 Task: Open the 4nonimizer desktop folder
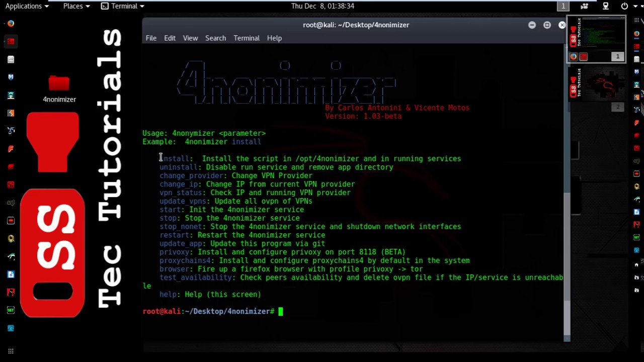(59, 88)
